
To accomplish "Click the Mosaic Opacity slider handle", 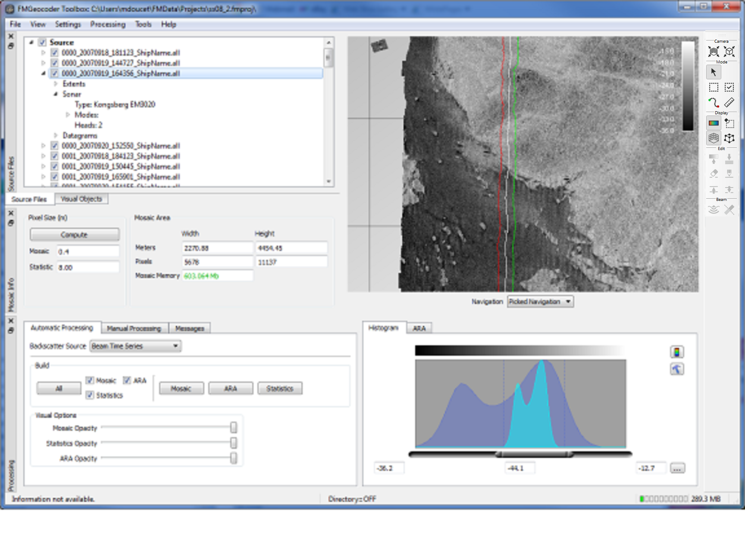I will point(233,428).
